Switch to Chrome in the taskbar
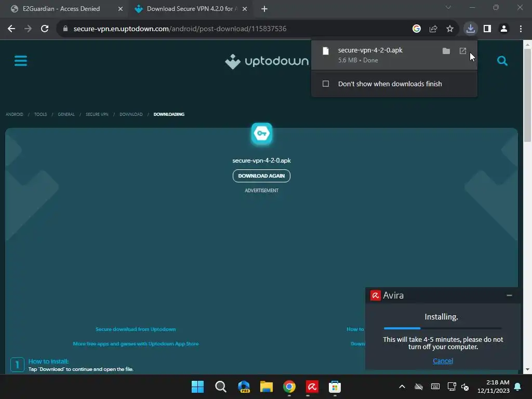532x399 pixels. click(x=289, y=387)
